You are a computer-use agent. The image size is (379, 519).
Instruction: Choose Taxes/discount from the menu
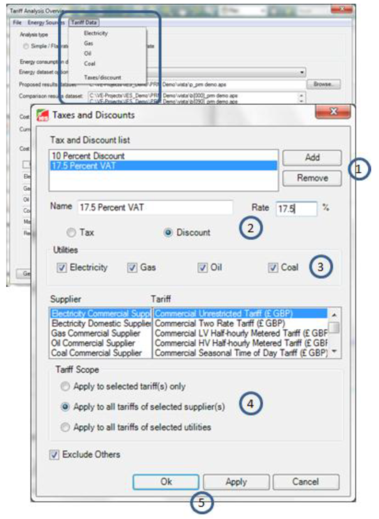click(102, 77)
